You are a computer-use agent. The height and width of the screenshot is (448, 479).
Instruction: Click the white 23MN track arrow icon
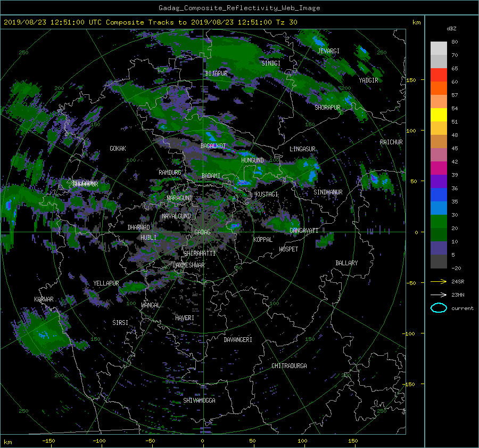coord(439,295)
